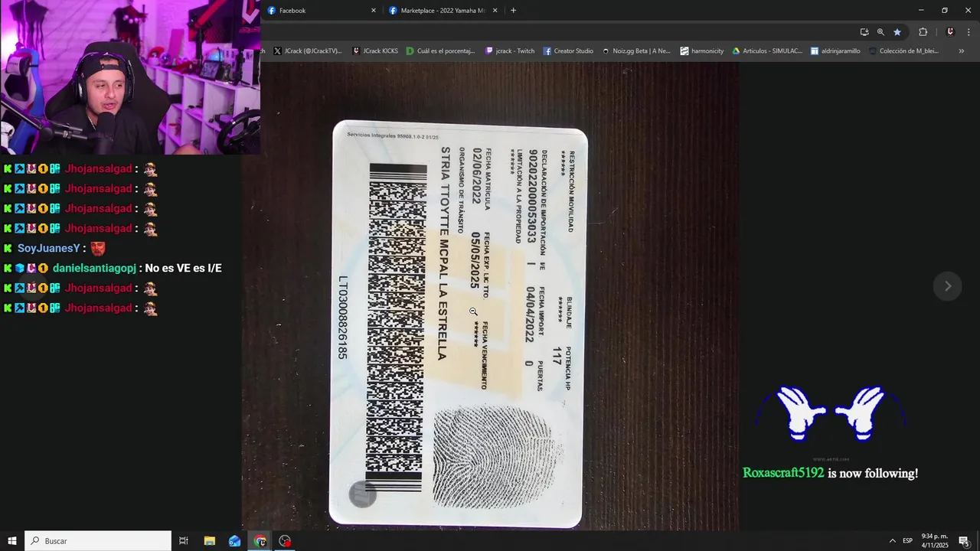Bookmark this page with the star icon
Image resolution: width=980 pixels, height=551 pixels.
(x=897, y=32)
